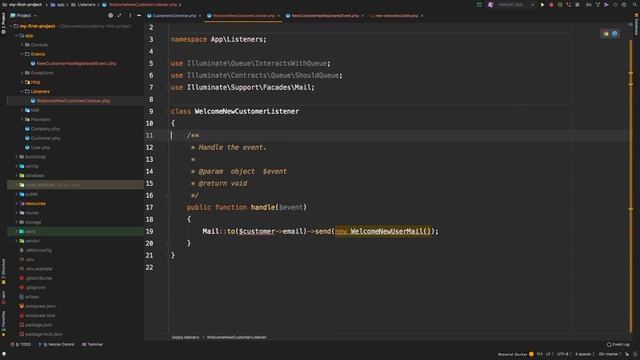Open the Version Control tool window
640x360 pixels.
(57, 344)
